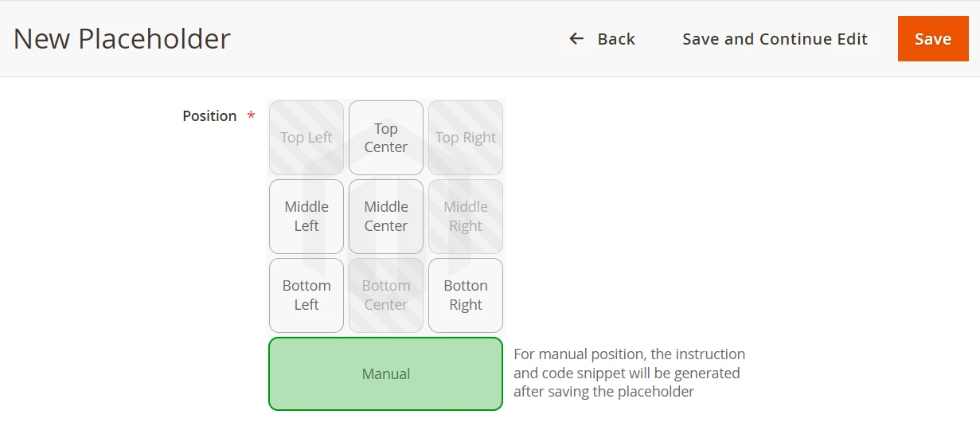Select the Middle Right position
This screenshot has height=434, width=980.
(466, 217)
